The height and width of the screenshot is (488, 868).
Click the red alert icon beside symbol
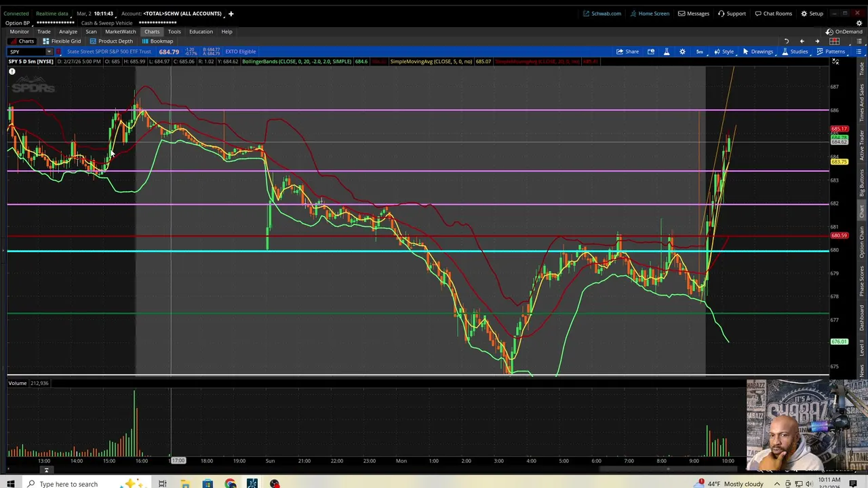(x=58, y=52)
